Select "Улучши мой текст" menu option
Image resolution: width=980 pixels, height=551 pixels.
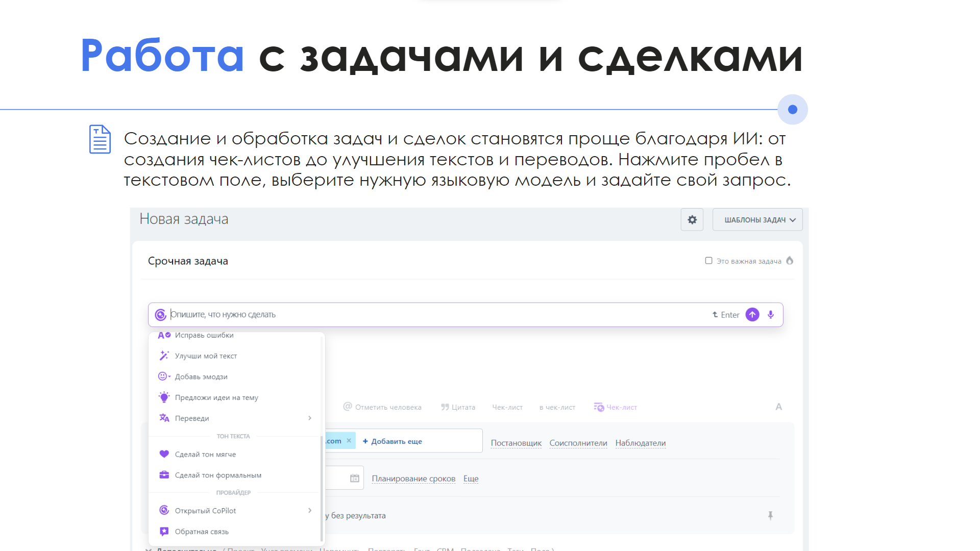coord(206,356)
